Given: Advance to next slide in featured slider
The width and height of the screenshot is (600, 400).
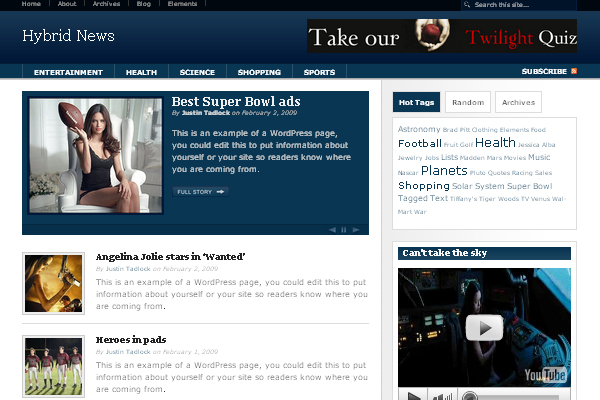Looking at the screenshot, I should [356, 229].
